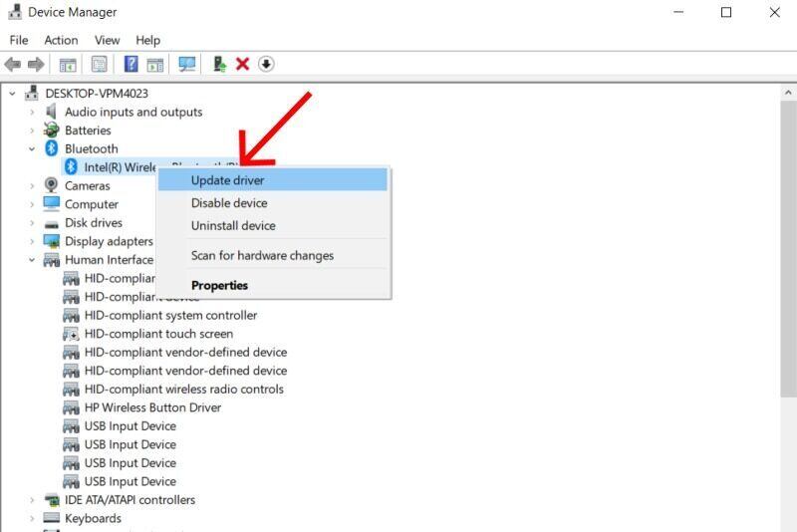Select Uninstall device from the context menu
Image resolution: width=797 pixels, height=532 pixels.
pyautogui.click(x=272, y=225)
